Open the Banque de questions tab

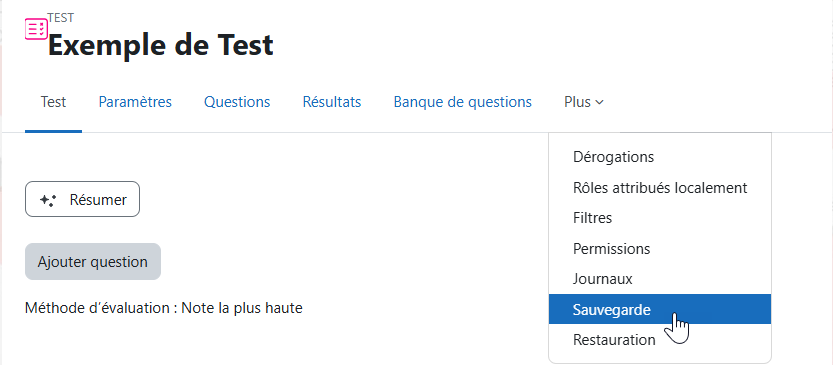click(x=463, y=102)
